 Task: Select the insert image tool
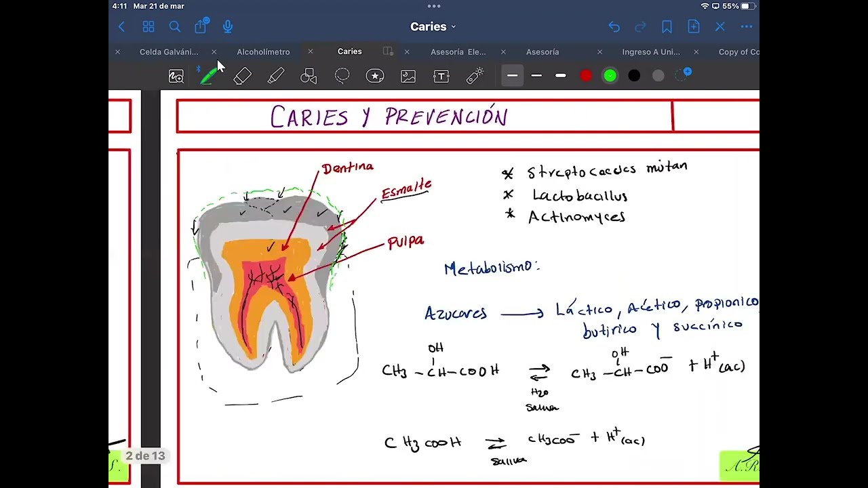pyautogui.click(x=408, y=77)
